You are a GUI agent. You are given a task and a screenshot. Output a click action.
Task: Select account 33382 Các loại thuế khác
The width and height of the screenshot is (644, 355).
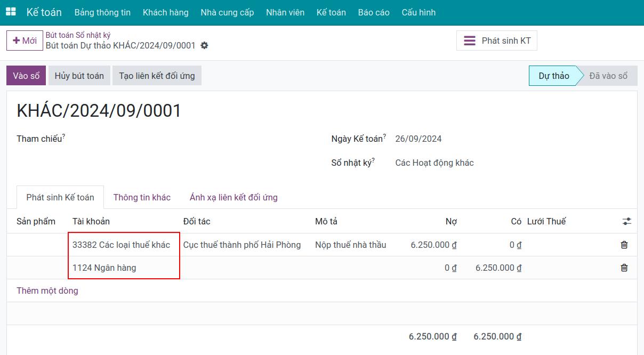pos(122,245)
